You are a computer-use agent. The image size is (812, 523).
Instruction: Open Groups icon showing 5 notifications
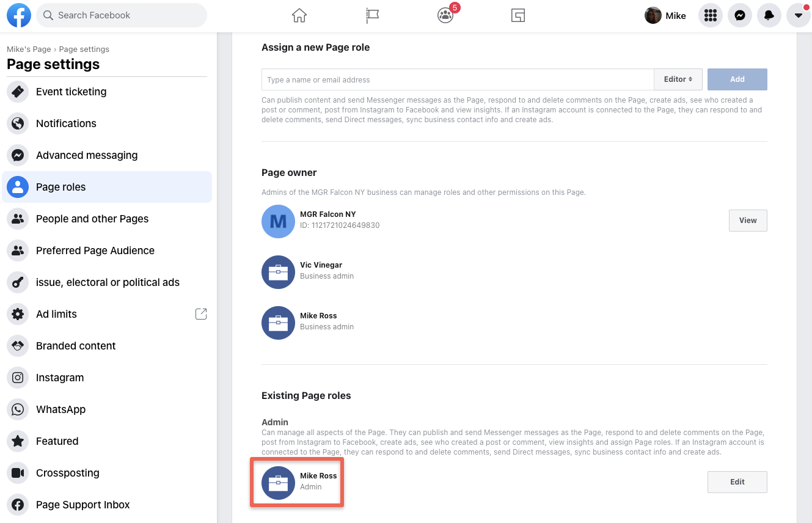tap(445, 15)
